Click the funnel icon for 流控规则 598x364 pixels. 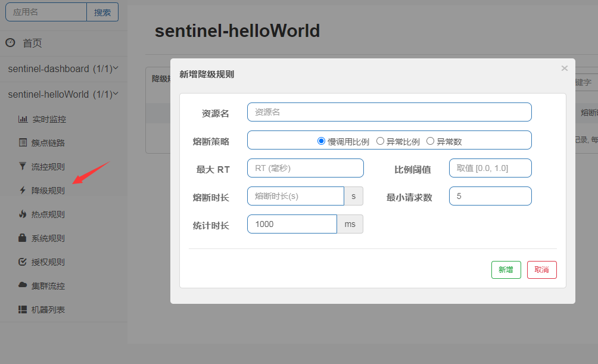(x=23, y=166)
